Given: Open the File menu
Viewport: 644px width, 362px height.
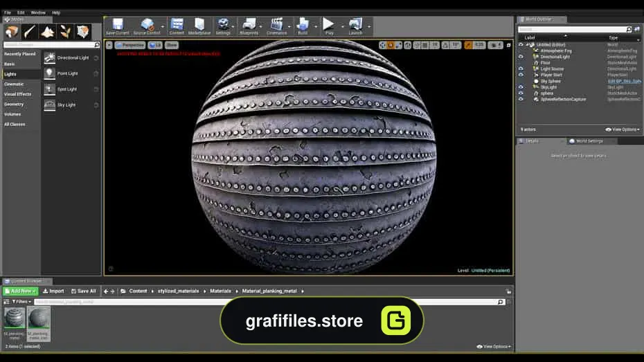Looking at the screenshot, I should click(x=8, y=12).
